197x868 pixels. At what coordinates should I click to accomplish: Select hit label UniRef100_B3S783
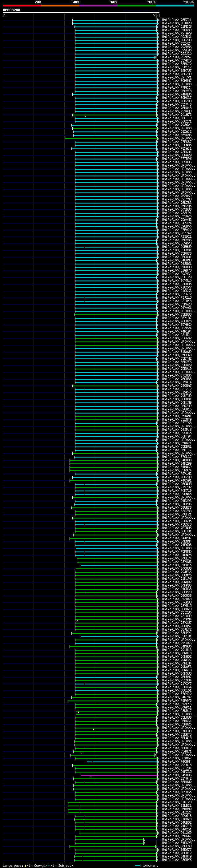pyautogui.click(x=177, y=511)
